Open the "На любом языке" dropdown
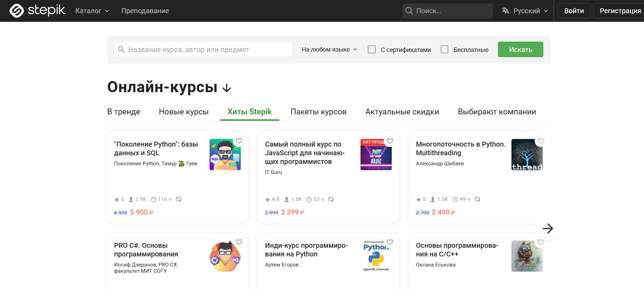The image size is (644, 289). (x=329, y=50)
